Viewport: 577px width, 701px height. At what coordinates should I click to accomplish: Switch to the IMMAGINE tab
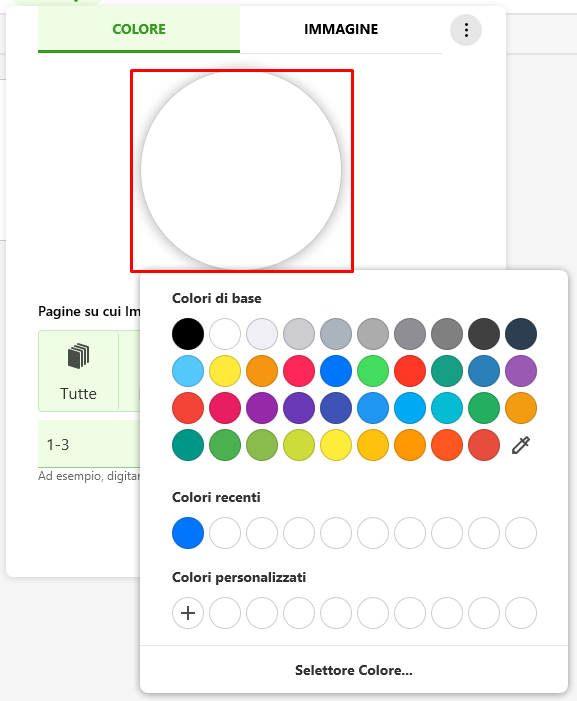click(341, 29)
